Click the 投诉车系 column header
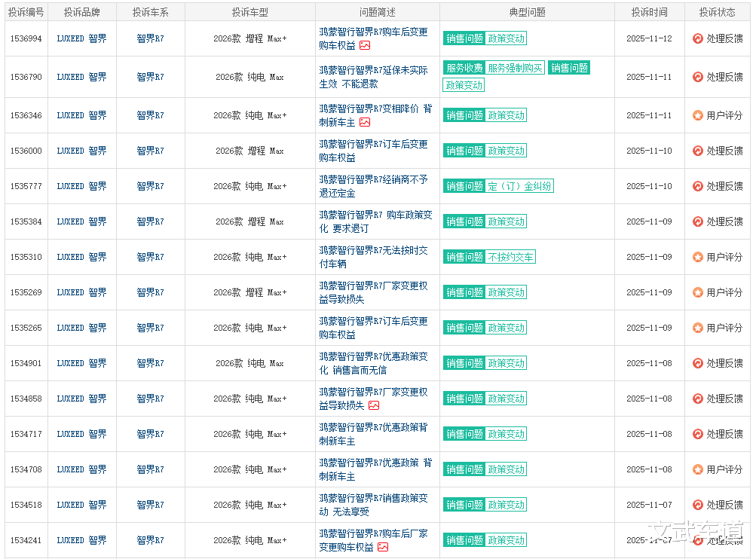 (x=151, y=13)
